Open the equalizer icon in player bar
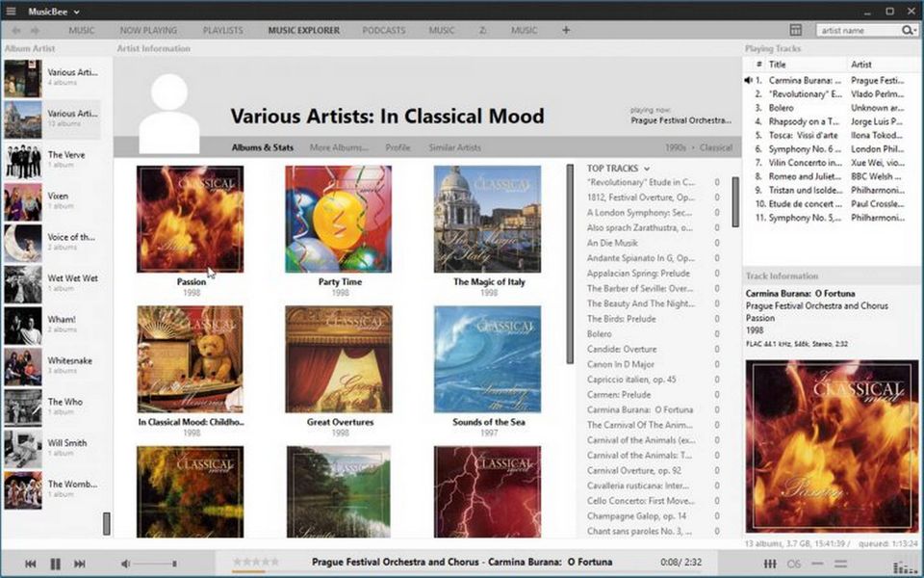 pyautogui.click(x=770, y=564)
